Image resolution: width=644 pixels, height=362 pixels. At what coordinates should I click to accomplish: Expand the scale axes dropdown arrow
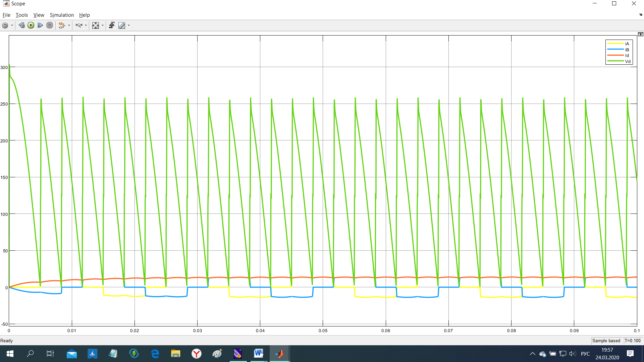[103, 25]
